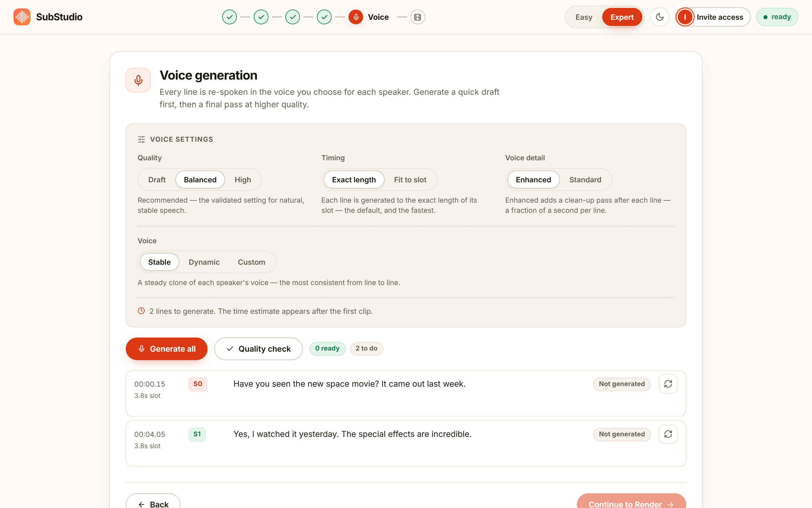Select Standard voice detail

pyautogui.click(x=585, y=179)
